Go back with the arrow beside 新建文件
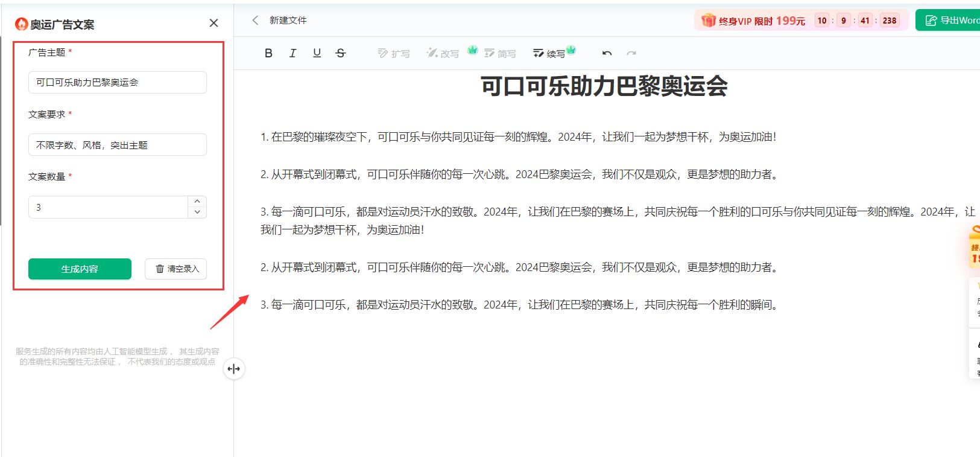This screenshot has height=457, width=980. pyautogui.click(x=255, y=20)
